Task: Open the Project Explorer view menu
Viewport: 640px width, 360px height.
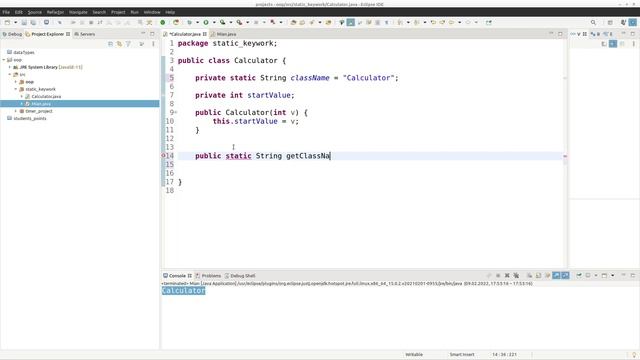Action: [153, 44]
